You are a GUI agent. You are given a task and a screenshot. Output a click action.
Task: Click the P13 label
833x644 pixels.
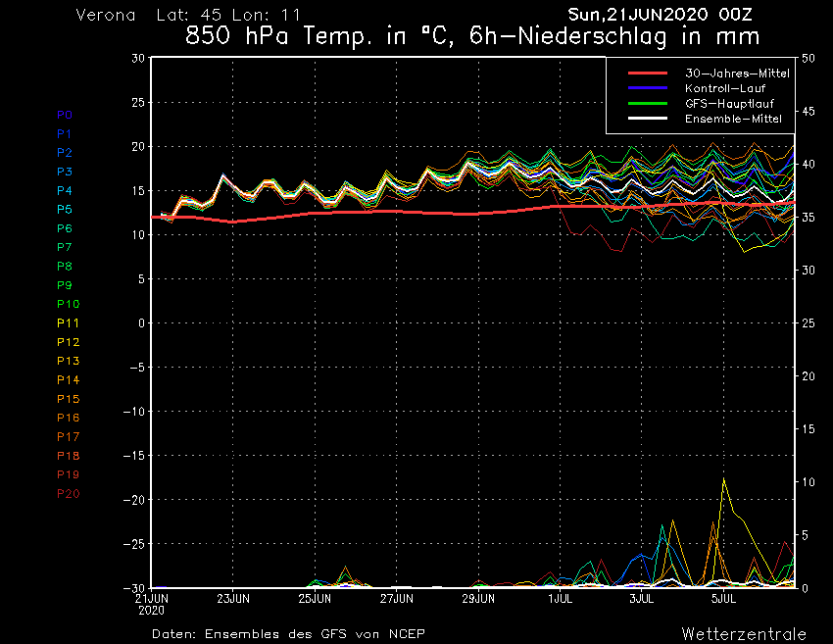(68, 361)
